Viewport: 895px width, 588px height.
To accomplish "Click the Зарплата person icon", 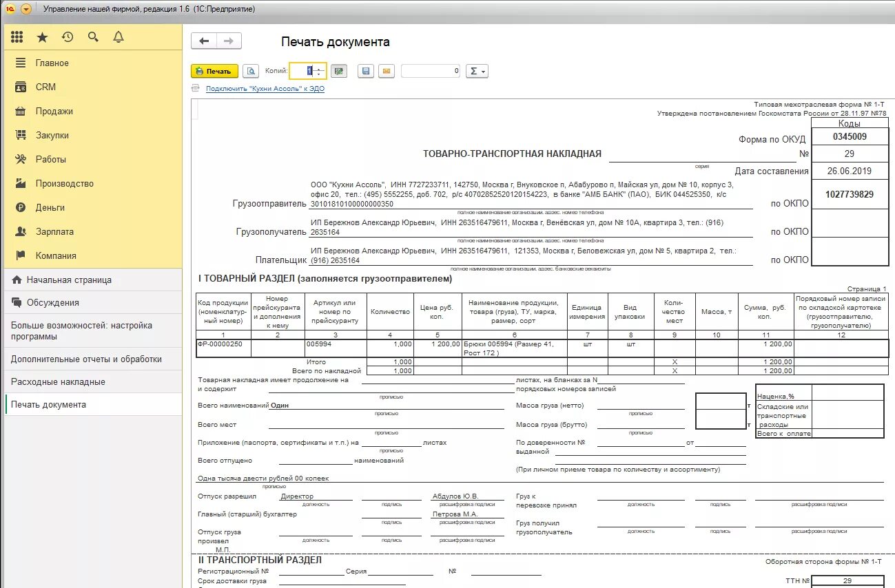I will [x=21, y=231].
